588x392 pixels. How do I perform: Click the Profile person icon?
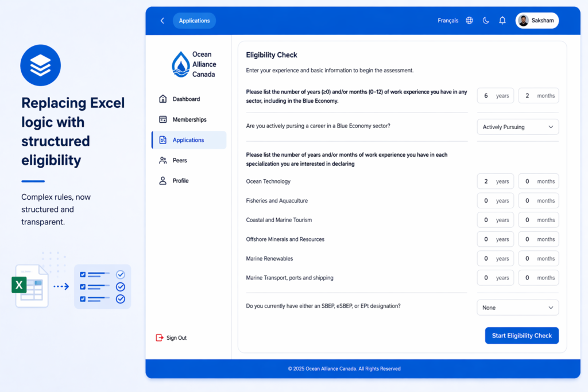tap(163, 181)
